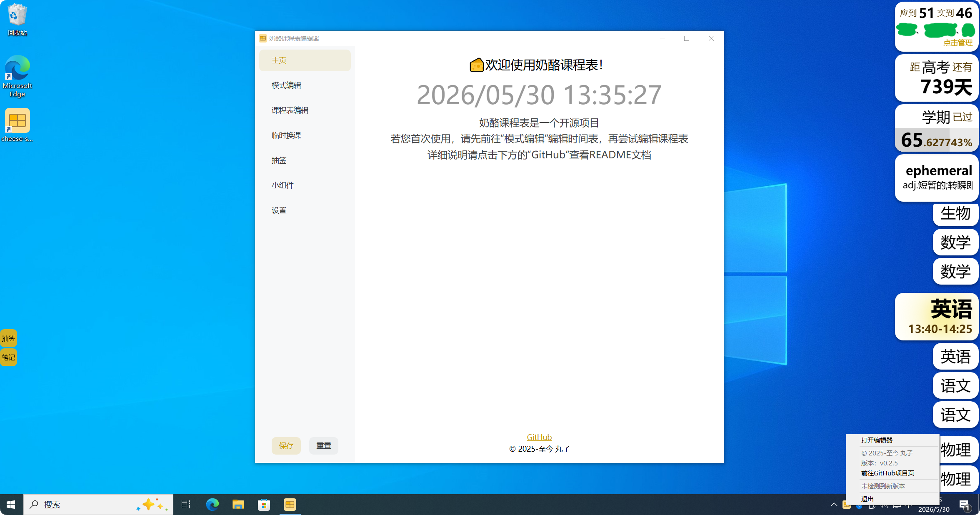980x515 pixels.
Task: Open the Windows Start menu
Action: pos(11,505)
